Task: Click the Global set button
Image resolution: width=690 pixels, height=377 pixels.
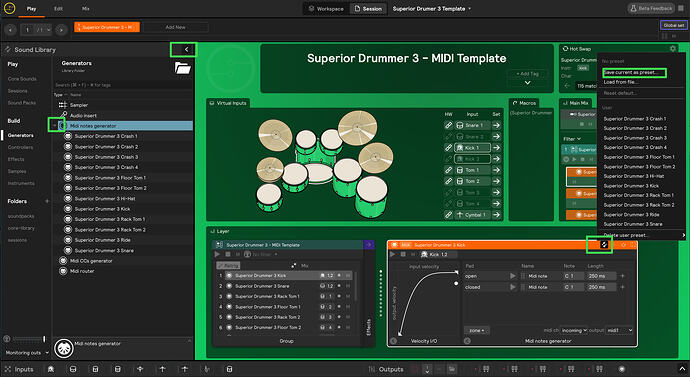Action: click(673, 26)
